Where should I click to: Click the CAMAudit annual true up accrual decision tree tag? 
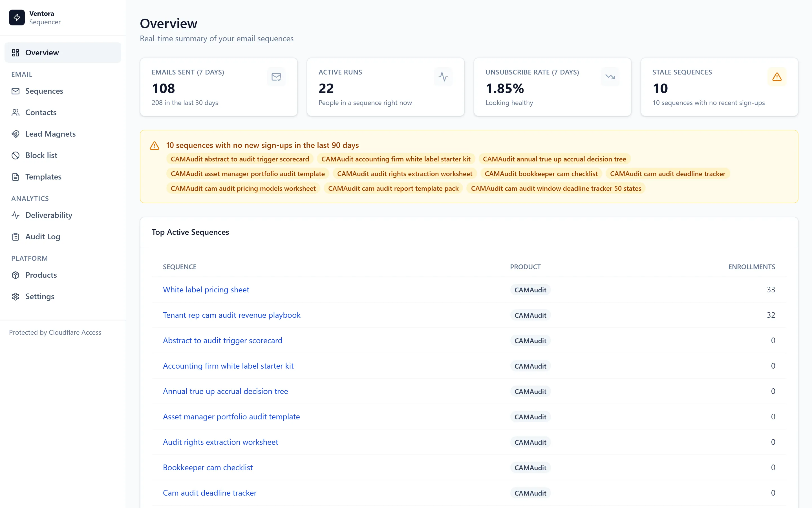tap(555, 159)
